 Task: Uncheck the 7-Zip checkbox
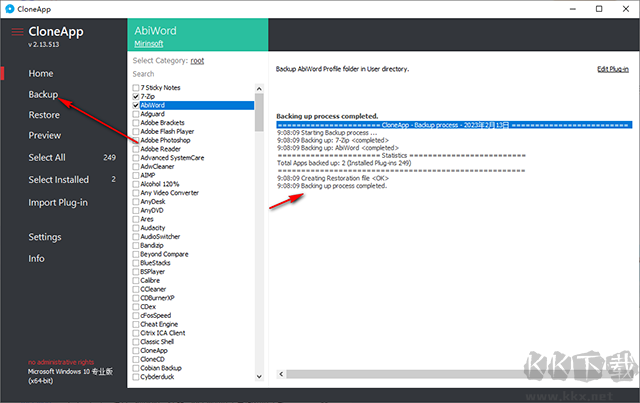(136, 96)
